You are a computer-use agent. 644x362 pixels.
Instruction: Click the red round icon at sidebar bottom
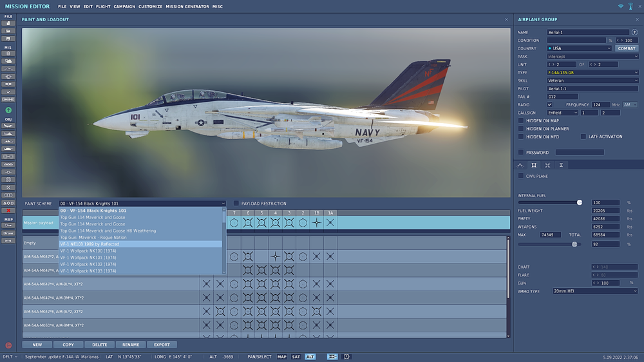click(x=8, y=345)
